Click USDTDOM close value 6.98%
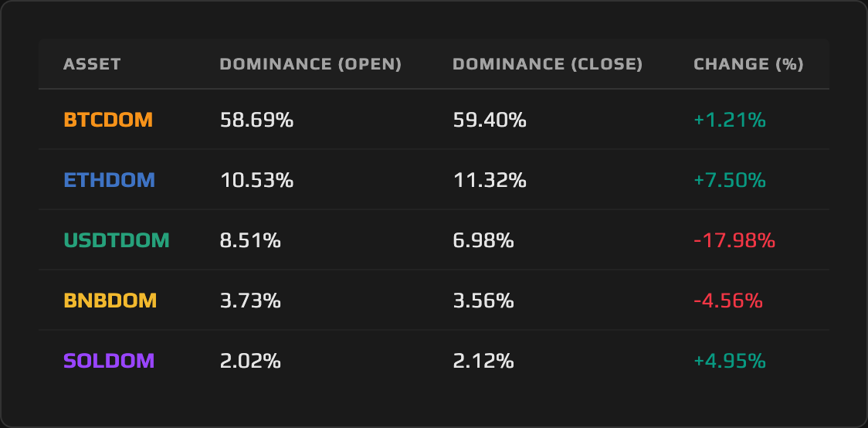 pyautogui.click(x=483, y=240)
